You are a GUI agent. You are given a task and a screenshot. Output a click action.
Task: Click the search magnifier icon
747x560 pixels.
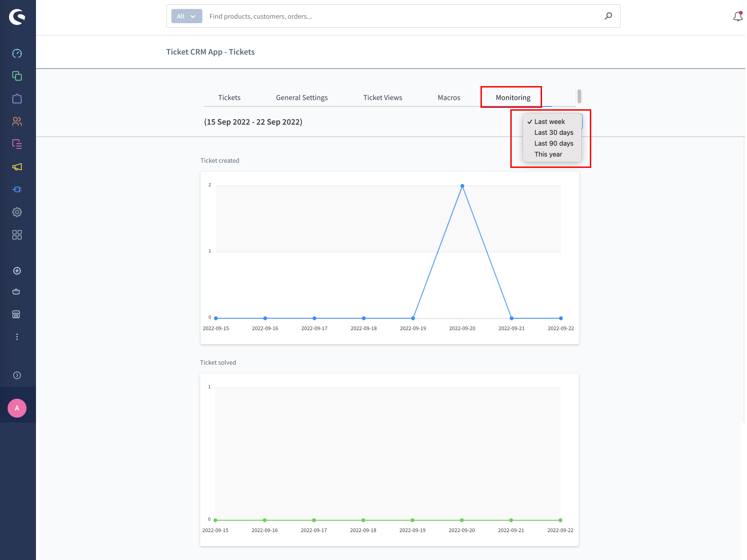pyautogui.click(x=608, y=16)
